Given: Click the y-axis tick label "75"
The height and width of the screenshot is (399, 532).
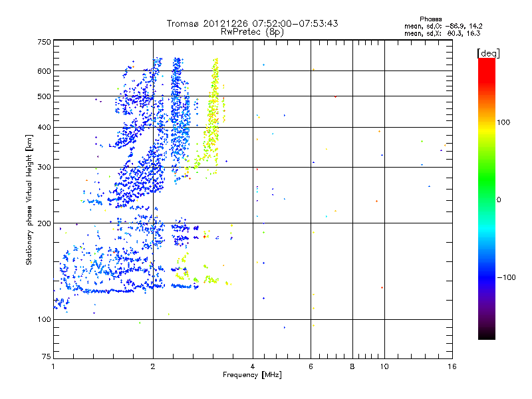Looking at the screenshot, I should click(x=47, y=356).
